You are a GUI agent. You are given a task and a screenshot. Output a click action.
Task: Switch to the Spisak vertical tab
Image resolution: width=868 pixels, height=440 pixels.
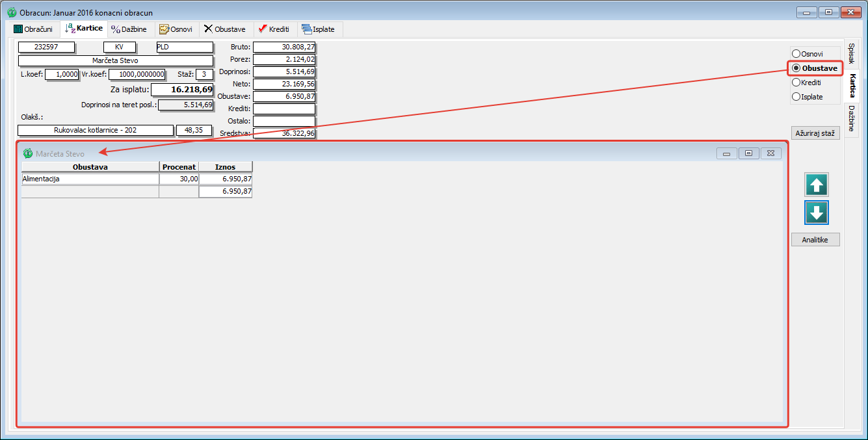[x=852, y=53]
